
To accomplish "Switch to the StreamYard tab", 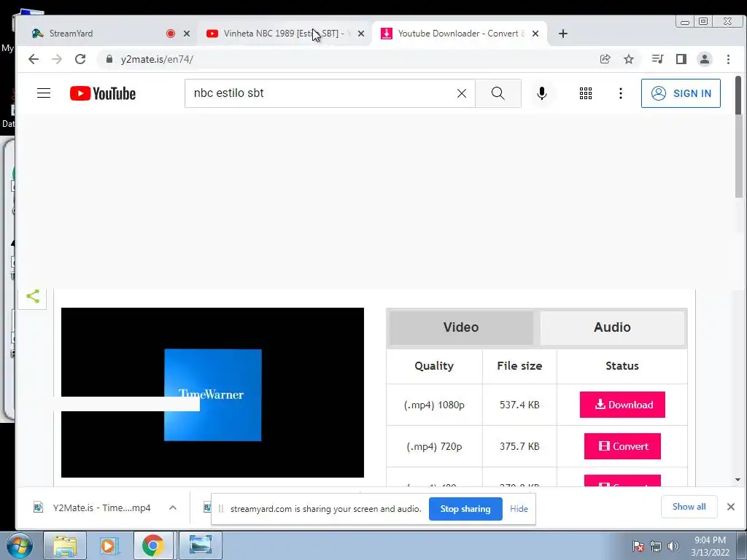I will [109, 34].
